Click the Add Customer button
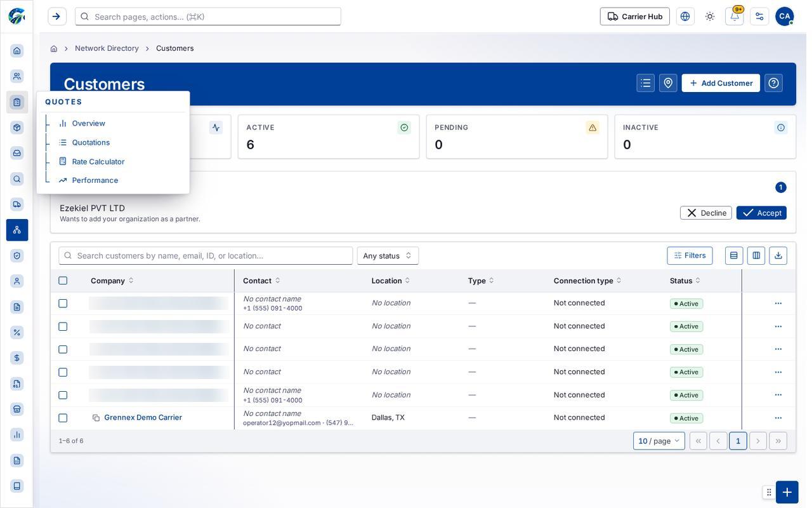812x508 pixels. (721, 83)
